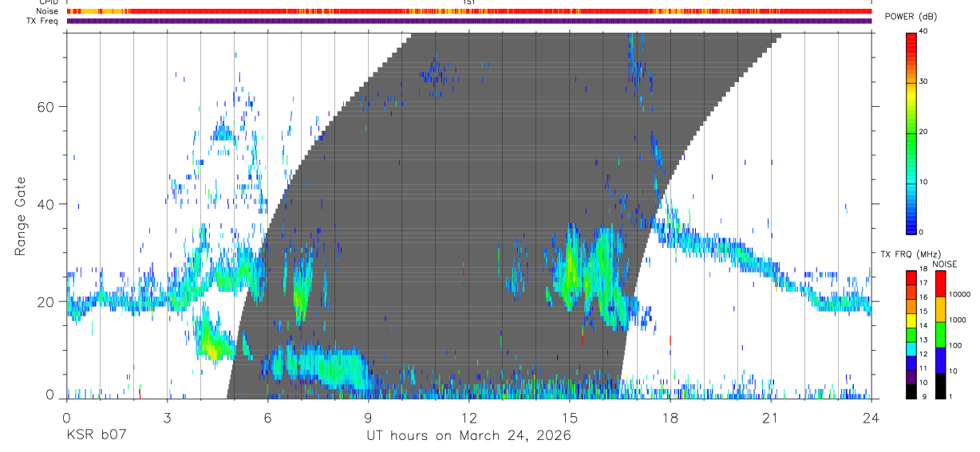The width and height of the screenshot is (980, 452).
Task: Click the 16 tick on TX FRQ scale
Action: (924, 297)
